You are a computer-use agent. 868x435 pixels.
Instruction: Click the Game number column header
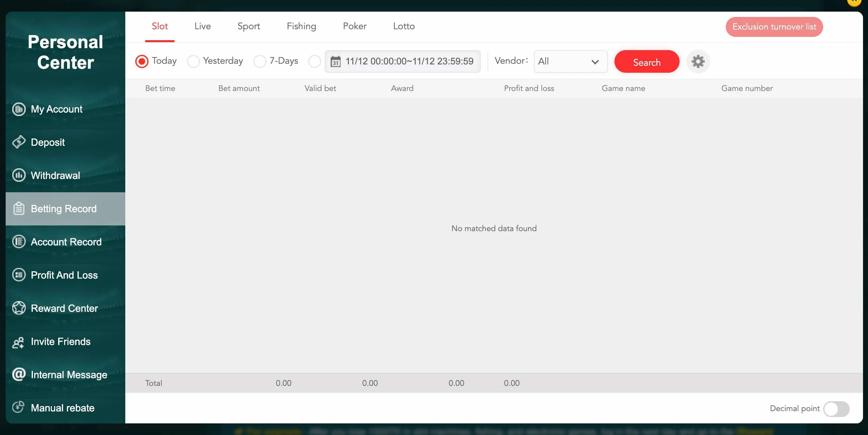click(747, 88)
